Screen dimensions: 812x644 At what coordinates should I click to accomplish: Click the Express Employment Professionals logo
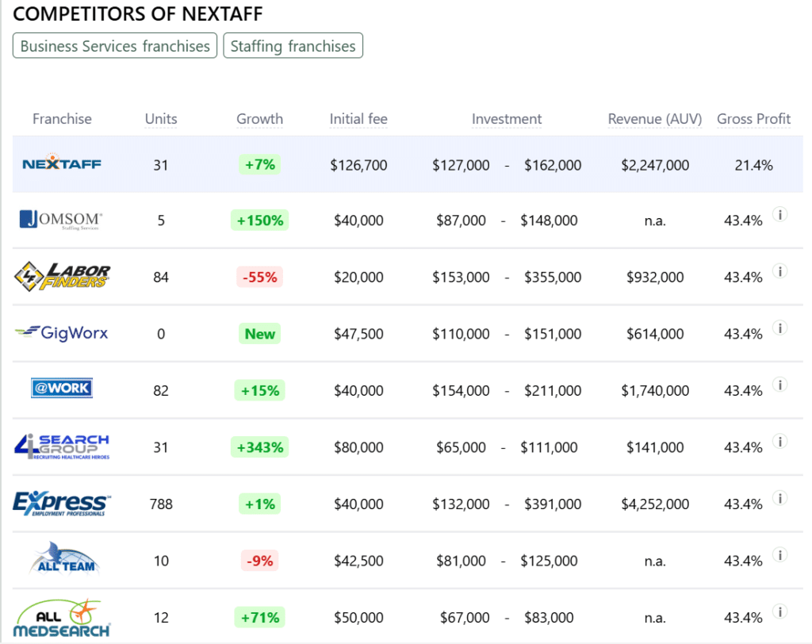click(62, 503)
